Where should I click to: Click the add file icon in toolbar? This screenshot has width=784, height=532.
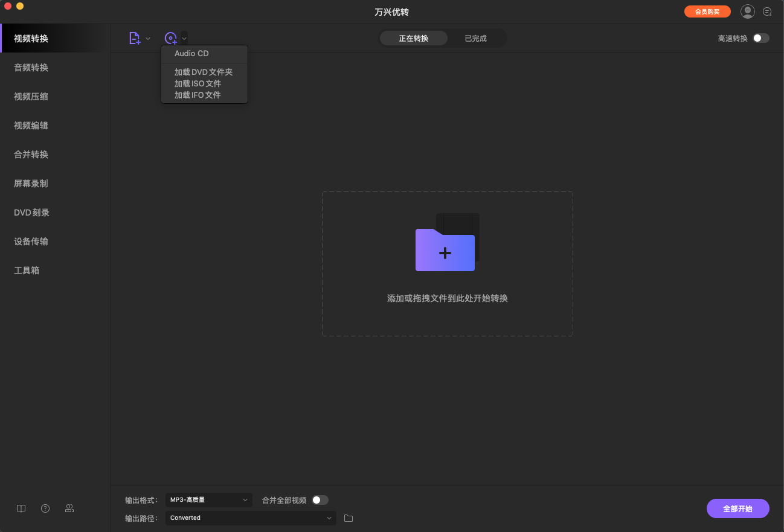[135, 38]
